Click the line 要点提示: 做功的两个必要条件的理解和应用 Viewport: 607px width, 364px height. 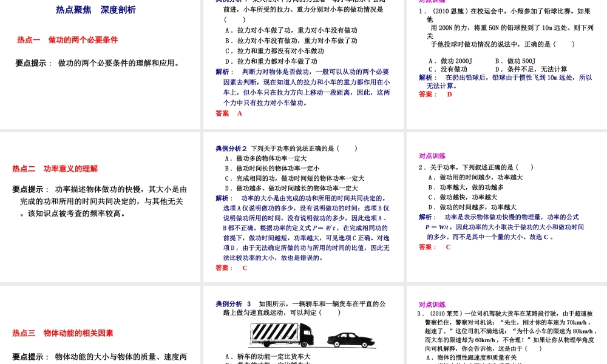(x=97, y=63)
